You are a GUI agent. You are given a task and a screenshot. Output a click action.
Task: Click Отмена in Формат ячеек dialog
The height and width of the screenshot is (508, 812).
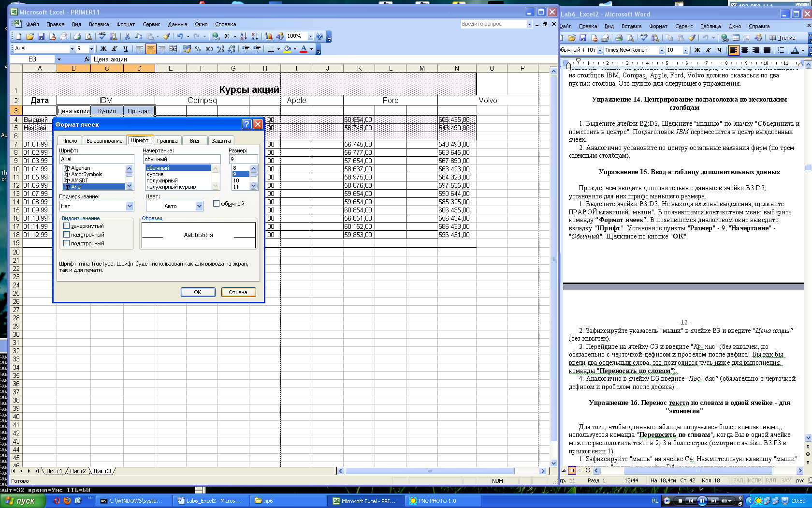(238, 292)
